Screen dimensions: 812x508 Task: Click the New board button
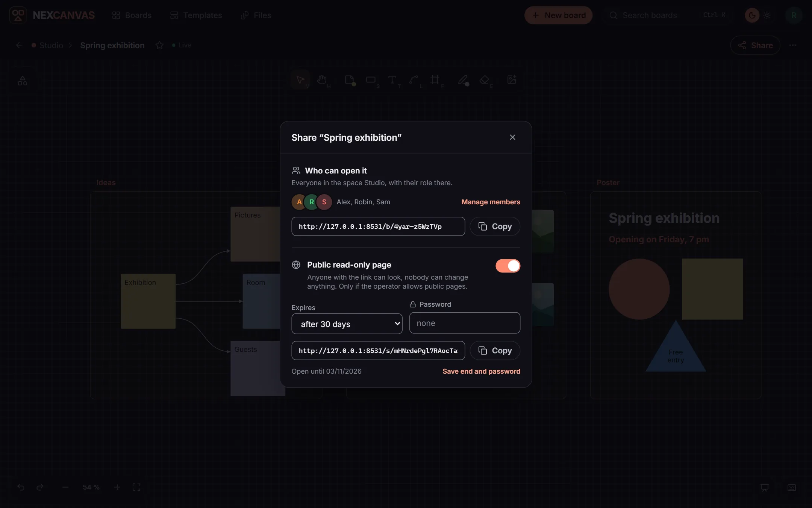point(558,15)
